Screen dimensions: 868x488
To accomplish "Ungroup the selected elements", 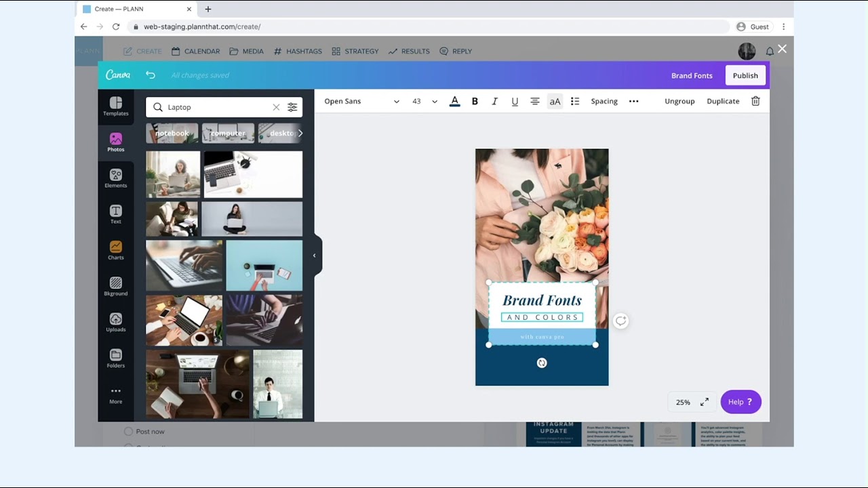I will [x=679, y=101].
